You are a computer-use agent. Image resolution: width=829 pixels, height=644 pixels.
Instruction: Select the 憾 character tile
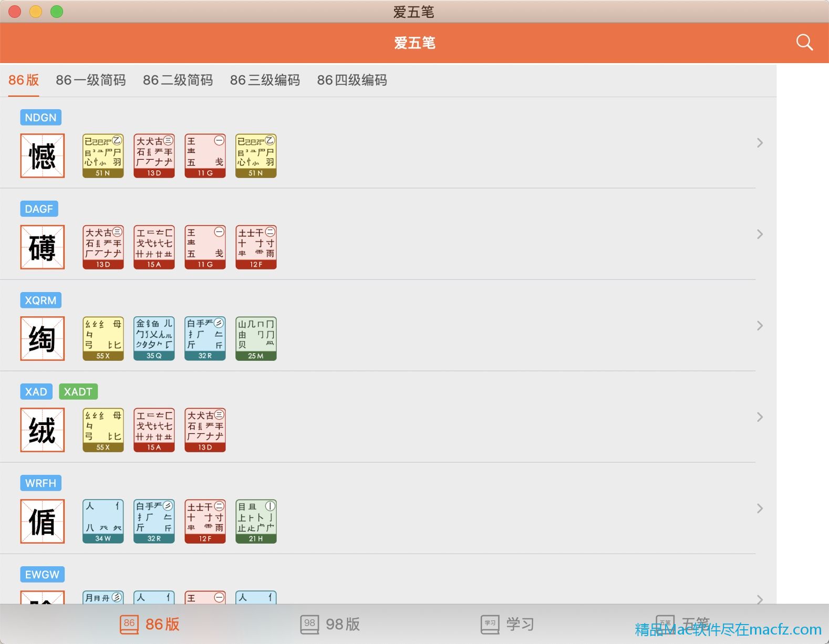43,155
